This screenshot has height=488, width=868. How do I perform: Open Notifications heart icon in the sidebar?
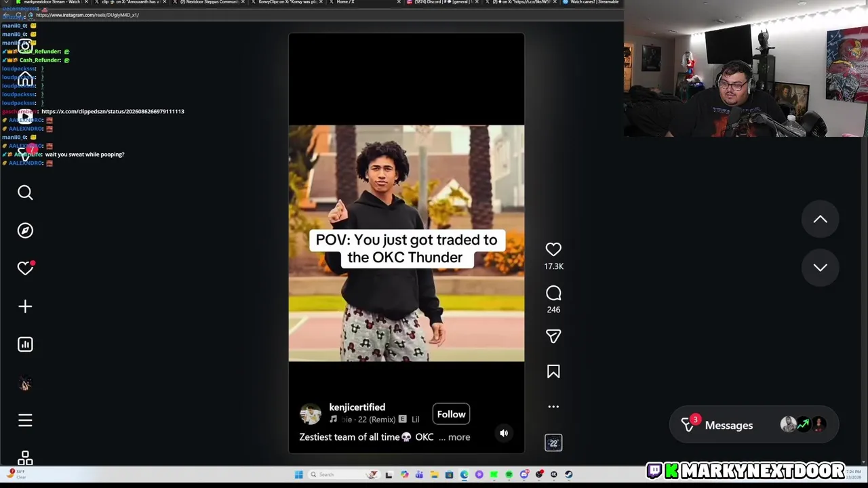tap(25, 268)
